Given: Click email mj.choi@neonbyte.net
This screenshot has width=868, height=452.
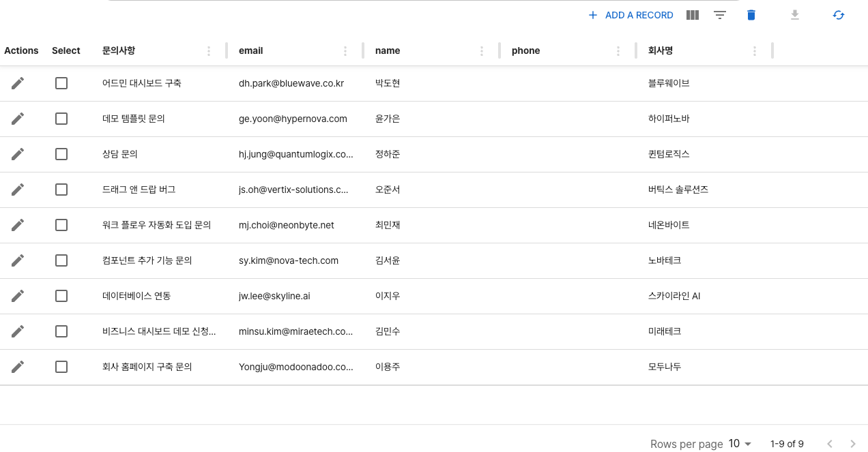Looking at the screenshot, I should pos(287,225).
